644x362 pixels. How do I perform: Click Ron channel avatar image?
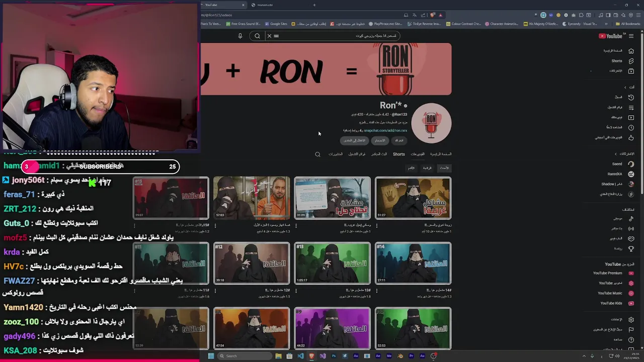pos(431,123)
